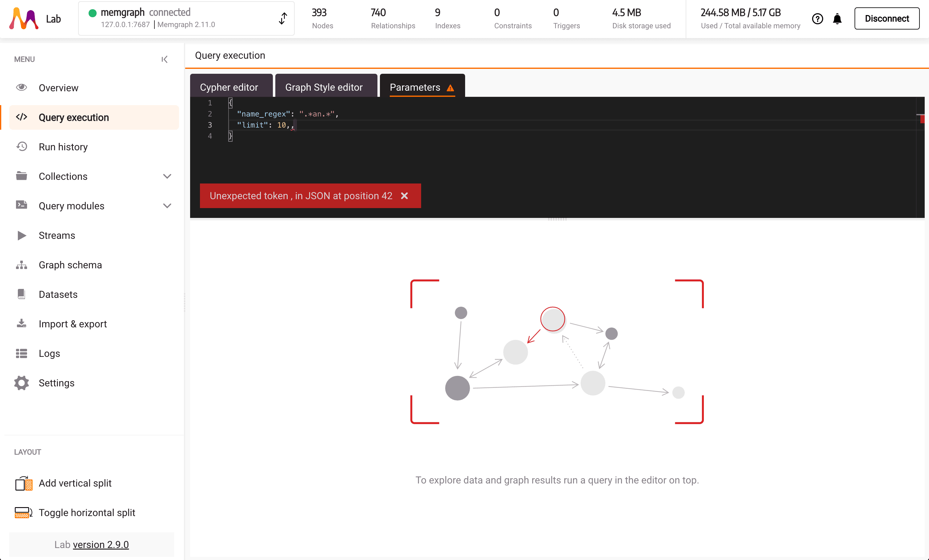Open Streams from the menu
Image resolution: width=929 pixels, height=560 pixels.
pyautogui.click(x=94, y=235)
